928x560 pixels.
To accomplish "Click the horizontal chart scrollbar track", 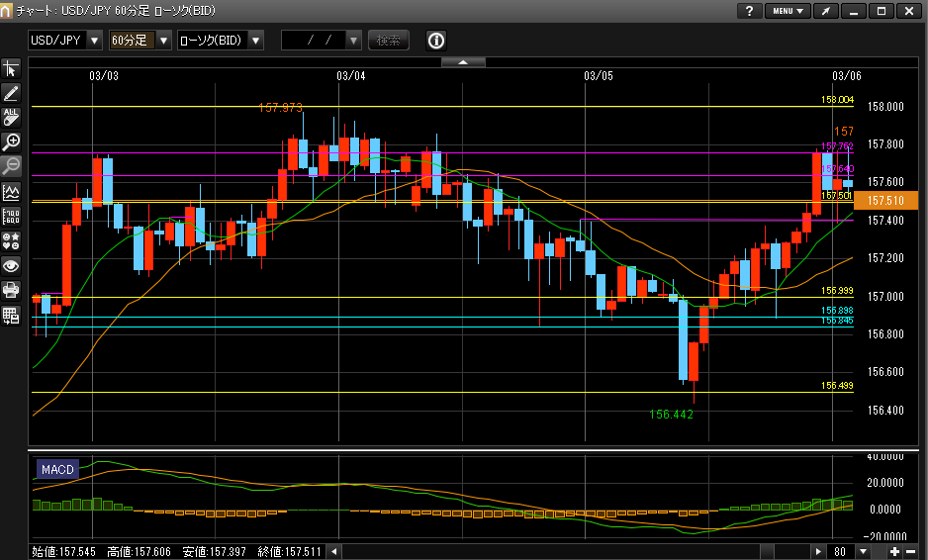I will point(554,551).
